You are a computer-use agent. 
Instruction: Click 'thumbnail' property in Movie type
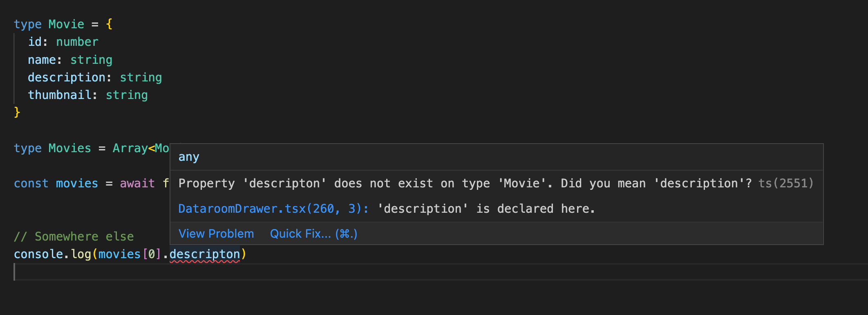pyautogui.click(x=60, y=95)
